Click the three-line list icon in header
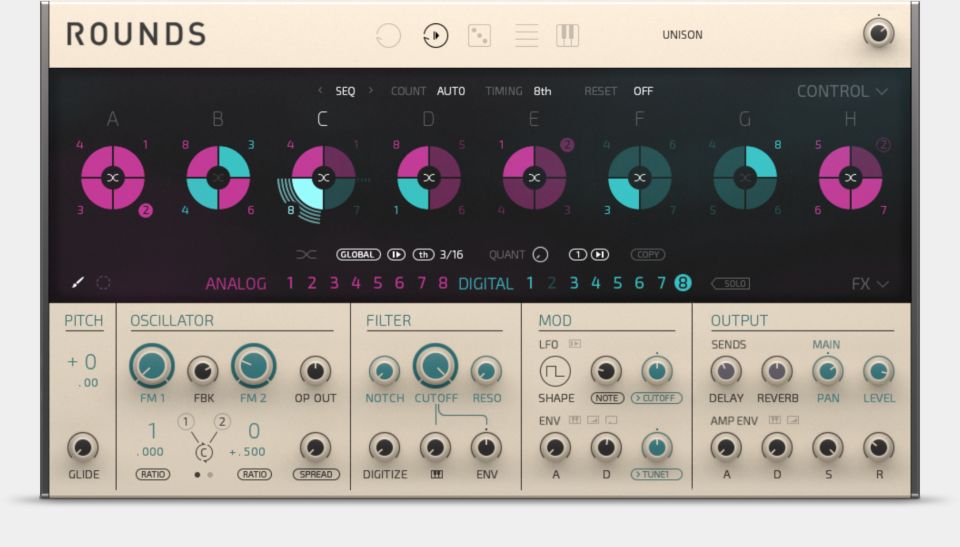The image size is (960, 547). (526, 36)
